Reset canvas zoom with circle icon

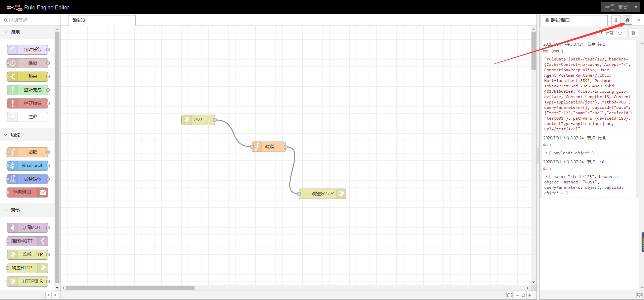point(523,295)
